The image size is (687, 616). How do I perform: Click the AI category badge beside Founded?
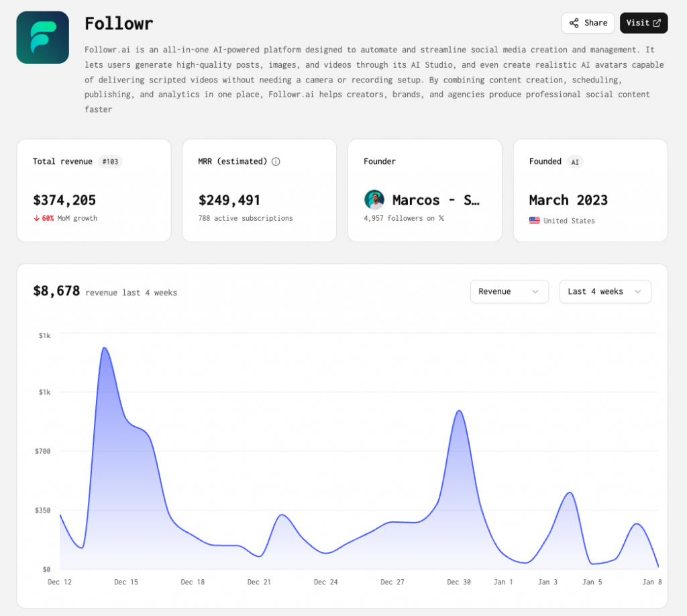pos(575,162)
